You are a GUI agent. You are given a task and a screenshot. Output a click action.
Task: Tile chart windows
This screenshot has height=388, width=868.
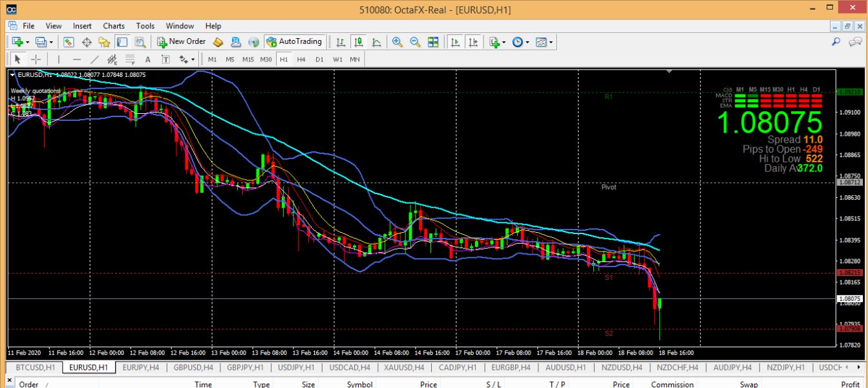433,42
